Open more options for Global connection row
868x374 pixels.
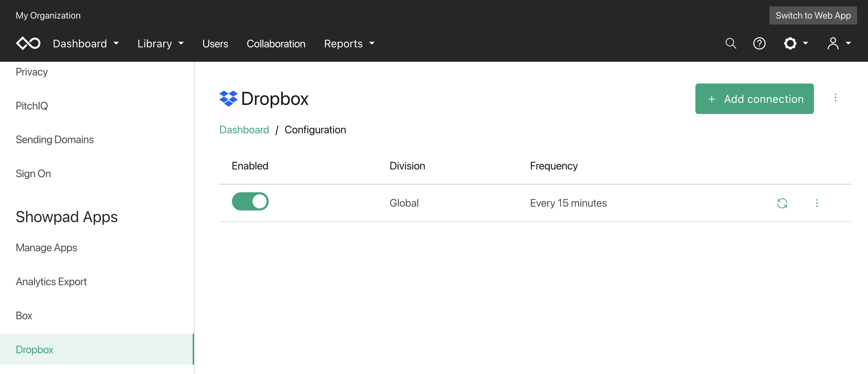point(817,203)
